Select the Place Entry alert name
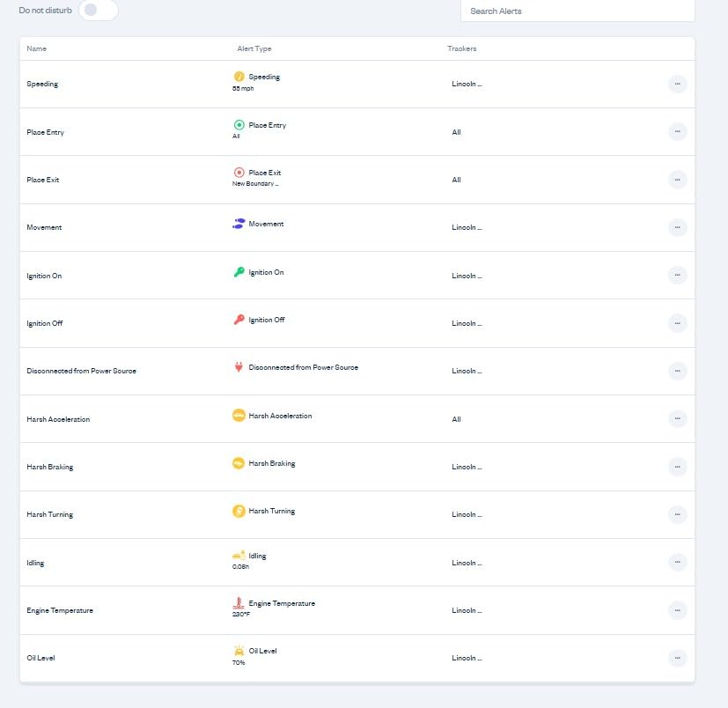The height and width of the screenshot is (708, 728). coord(45,132)
